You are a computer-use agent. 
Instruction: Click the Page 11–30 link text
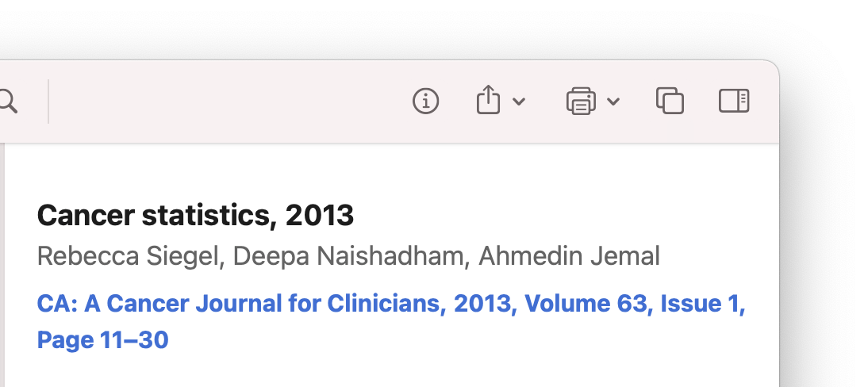coord(102,340)
